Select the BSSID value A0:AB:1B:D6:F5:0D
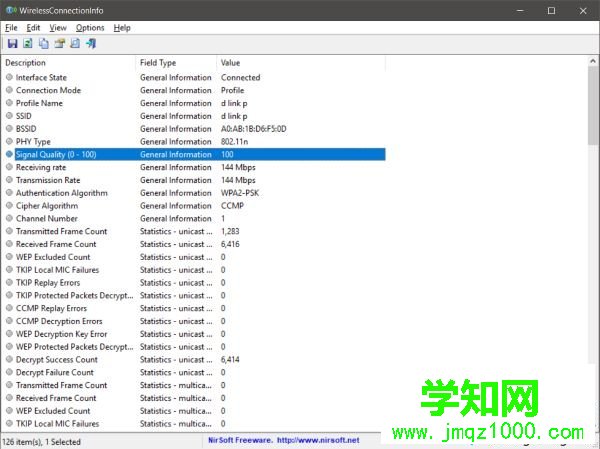600x449 pixels. [253, 129]
